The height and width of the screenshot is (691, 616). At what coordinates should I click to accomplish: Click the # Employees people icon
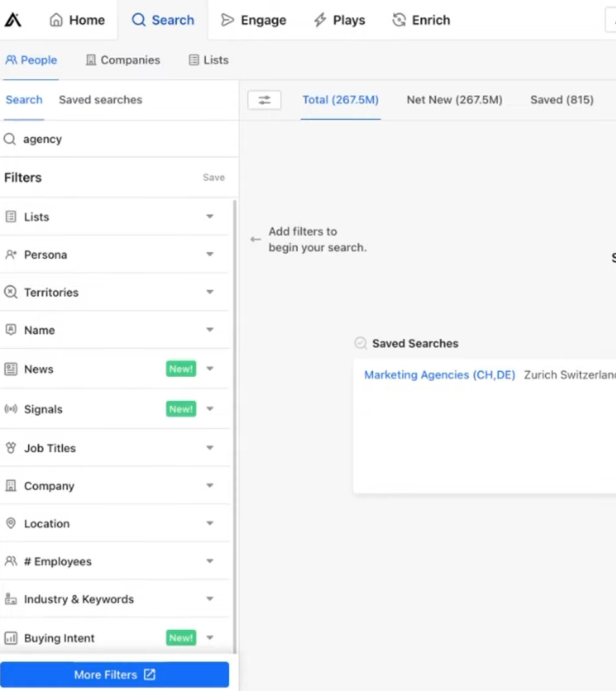tap(11, 562)
